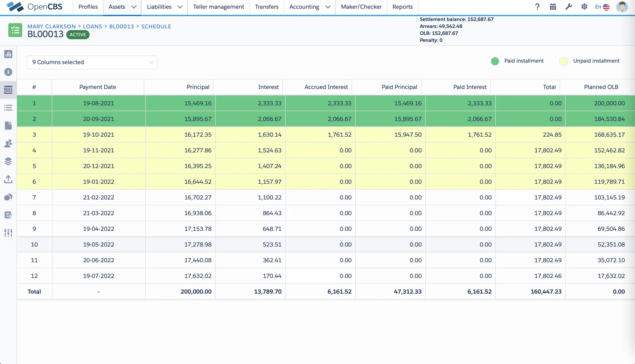Open sidebar sliders settings icon
Image resolution: width=635 pixels, height=364 pixels.
pyautogui.click(x=8, y=233)
